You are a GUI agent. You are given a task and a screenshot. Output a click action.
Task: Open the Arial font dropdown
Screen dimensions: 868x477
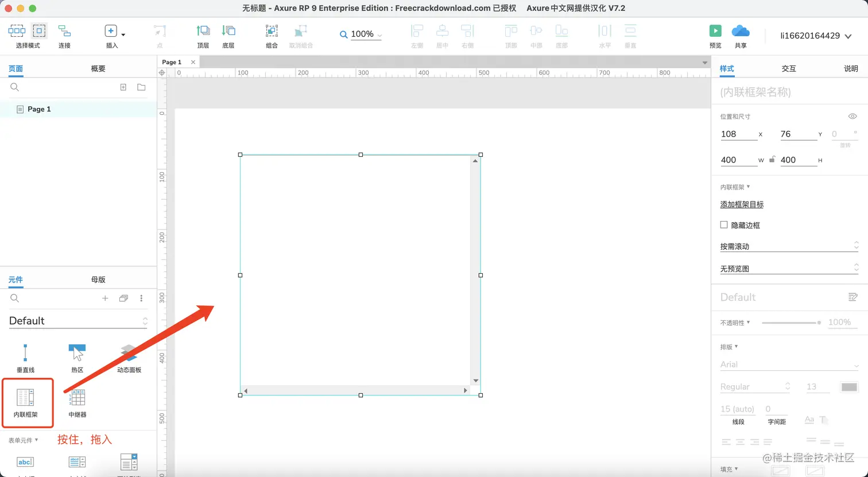click(789, 364)
